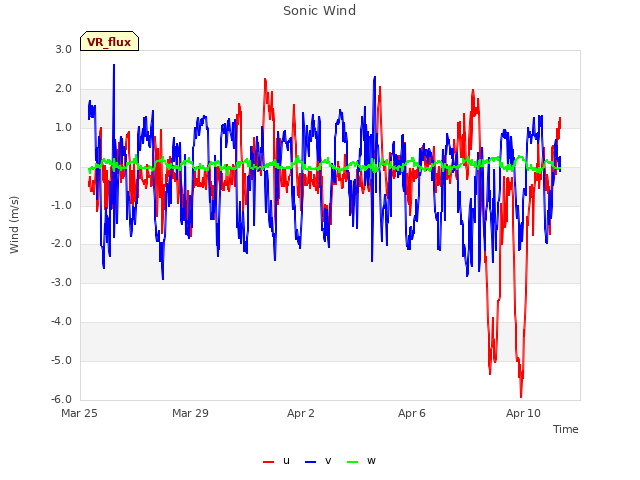Click the -3.0 y-axis tick label
Image resolution: width=640 pixels, height=480 pixels.
click(62, 282)
